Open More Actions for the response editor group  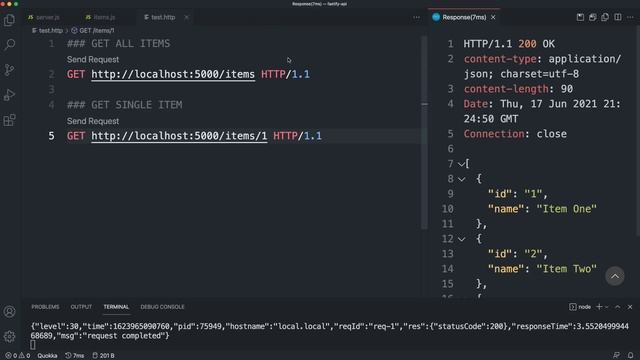[x=630, y=17]
